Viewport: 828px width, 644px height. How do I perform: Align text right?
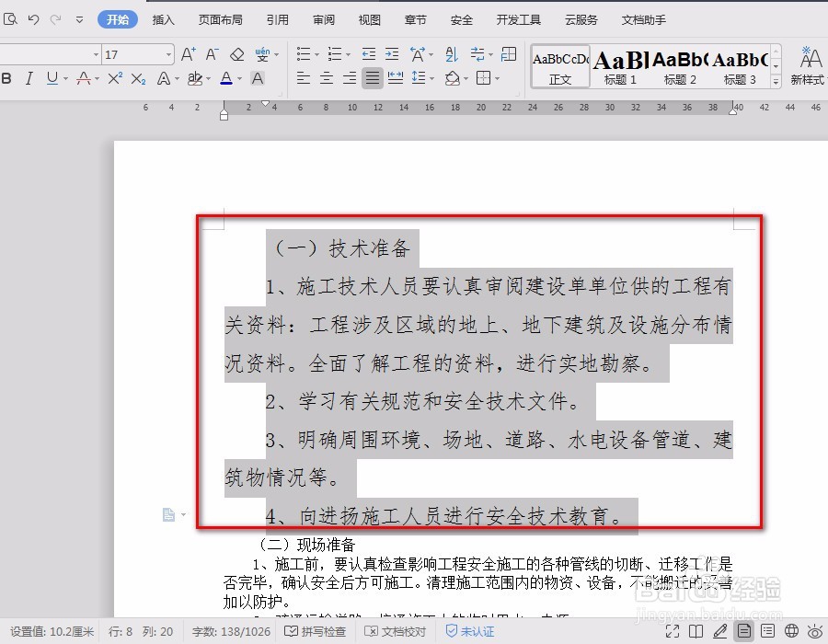pos(350,78)
